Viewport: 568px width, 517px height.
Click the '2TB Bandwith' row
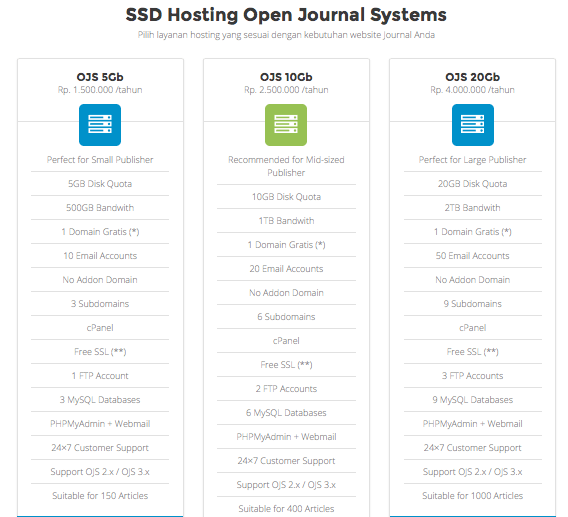point(473,208)
